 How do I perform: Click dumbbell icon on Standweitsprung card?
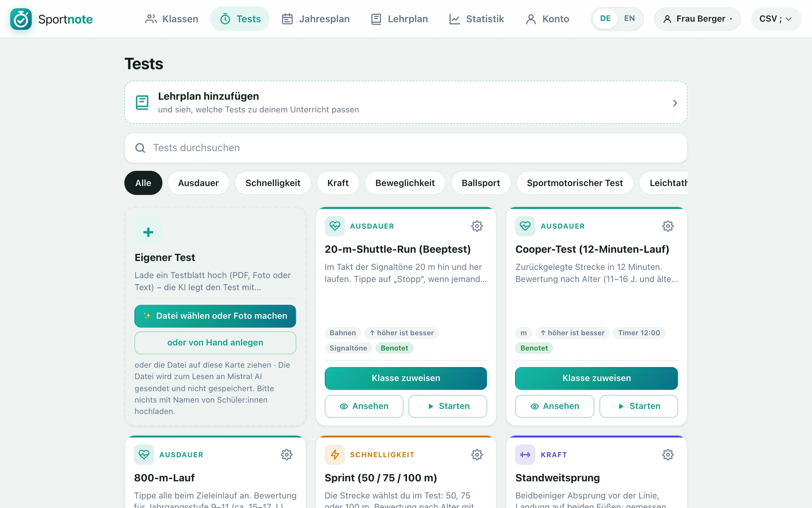[525, 455]
